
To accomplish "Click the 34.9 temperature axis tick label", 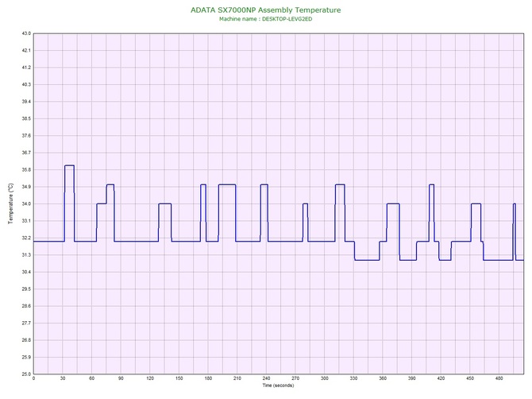I will pos(26,187).
